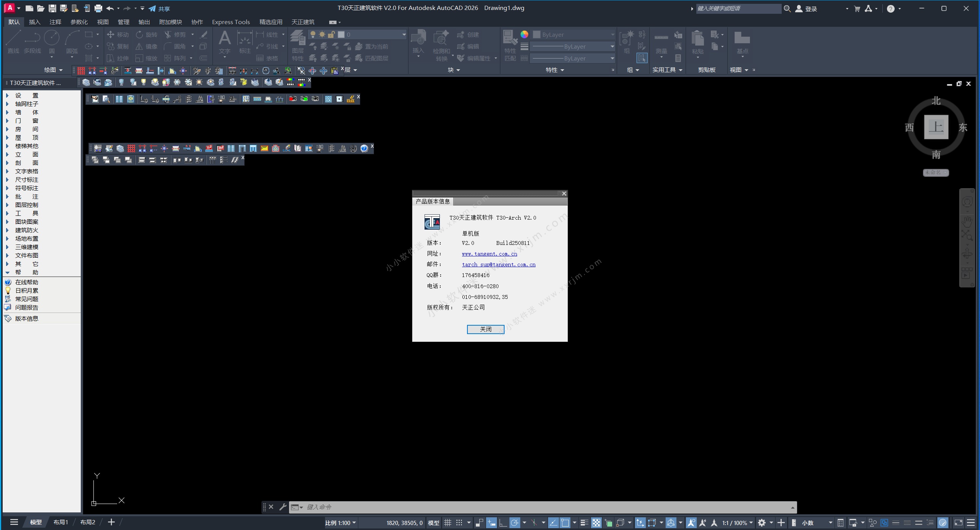
Task: Click the 移动 move tool
Action: click(118, 34)
